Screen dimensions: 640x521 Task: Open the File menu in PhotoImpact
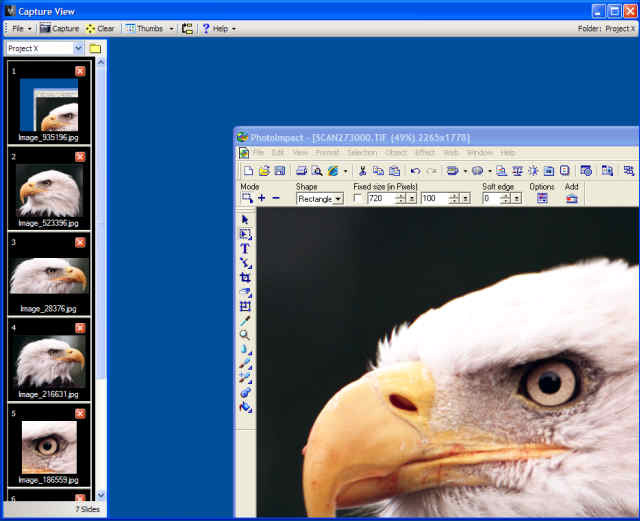tap(258, 152)
